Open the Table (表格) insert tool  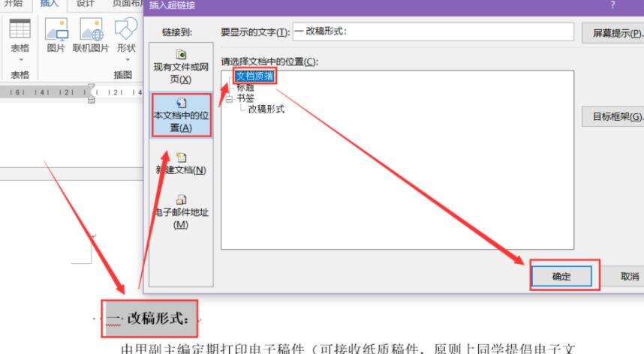(x=20, y=36)
